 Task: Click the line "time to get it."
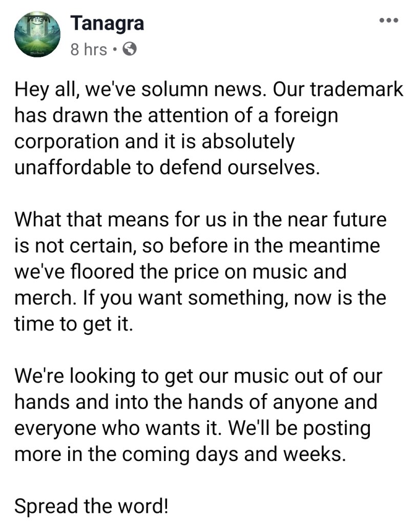coord(73,325)
